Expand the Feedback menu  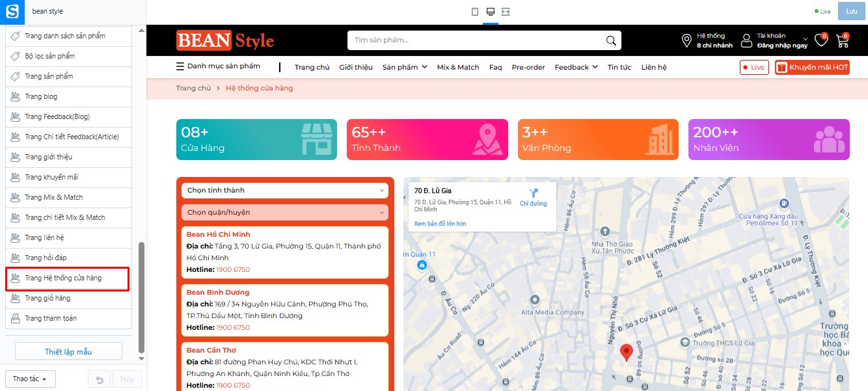click(576, 67)
